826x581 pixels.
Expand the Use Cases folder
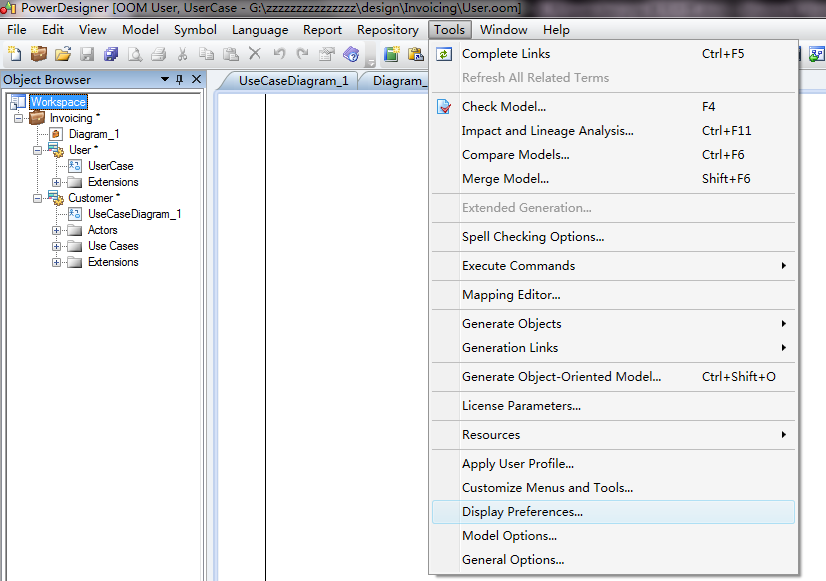[56, 246]
